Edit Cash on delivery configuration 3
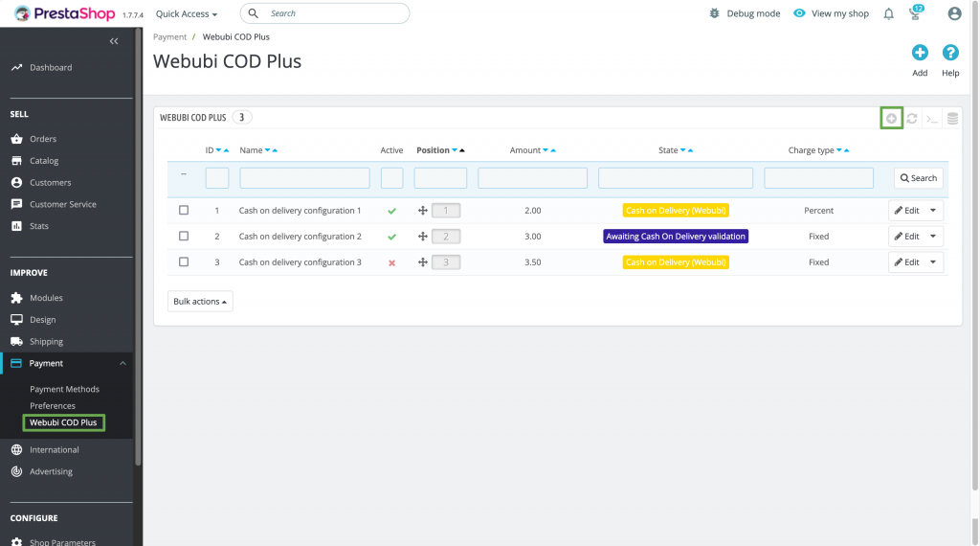The width and height of the screenshot is (980, 546). 907,262
